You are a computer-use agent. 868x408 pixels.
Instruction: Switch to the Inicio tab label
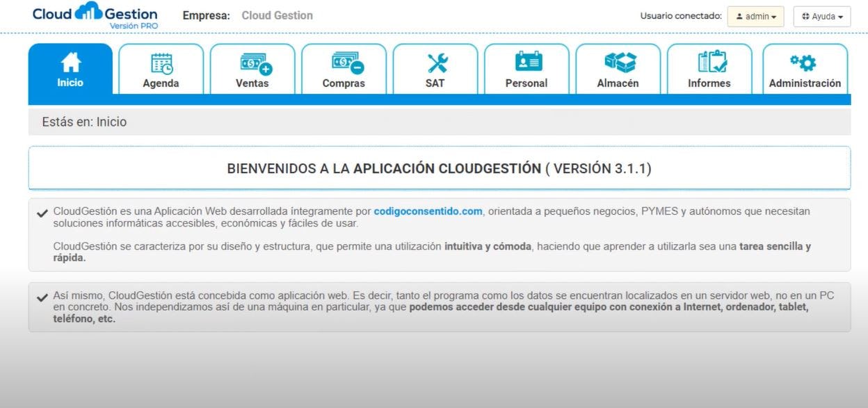click(70, 83)
